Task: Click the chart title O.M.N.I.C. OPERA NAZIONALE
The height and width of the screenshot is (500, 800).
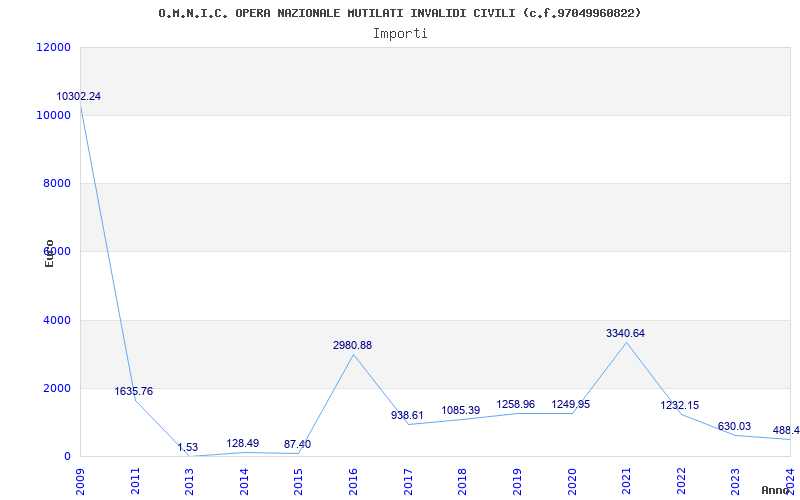Action: point(399,13)
